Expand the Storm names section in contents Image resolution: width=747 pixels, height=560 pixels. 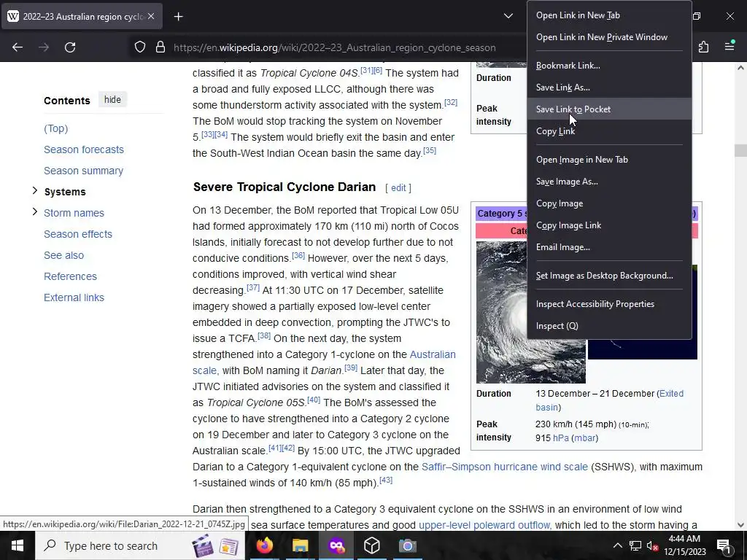tap(34, 212)
